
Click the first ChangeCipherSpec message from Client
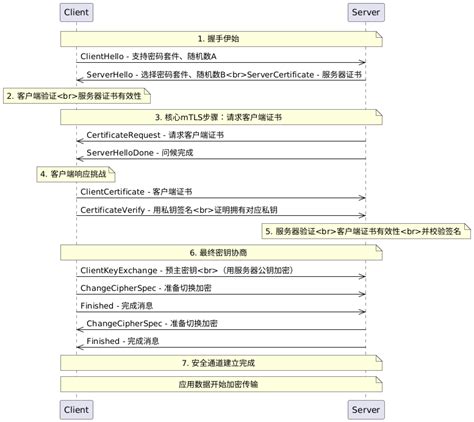pos(146,288)
